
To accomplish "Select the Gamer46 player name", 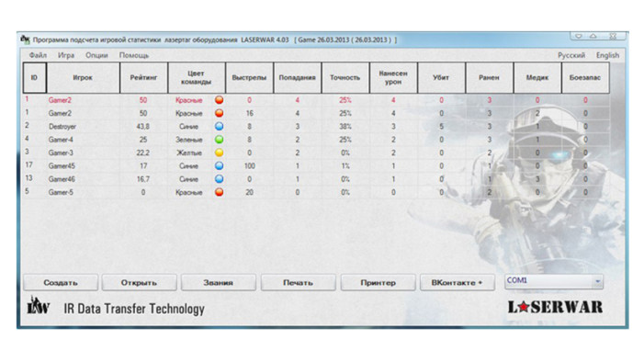I will (62, 179).
